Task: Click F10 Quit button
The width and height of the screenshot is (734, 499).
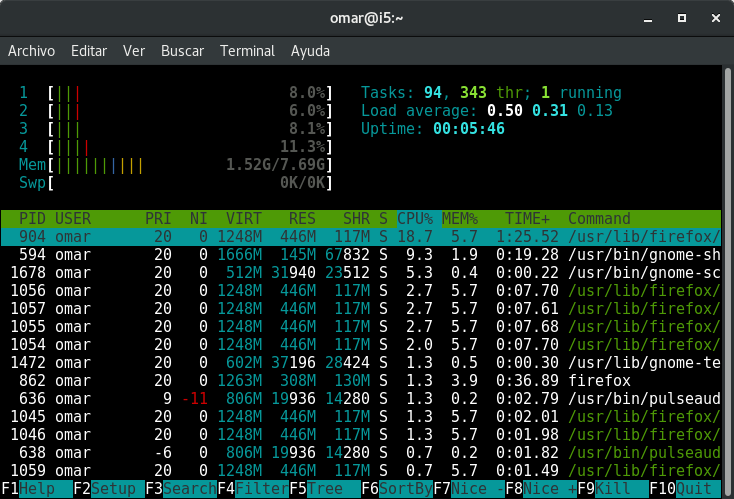Action: point(685,489)
